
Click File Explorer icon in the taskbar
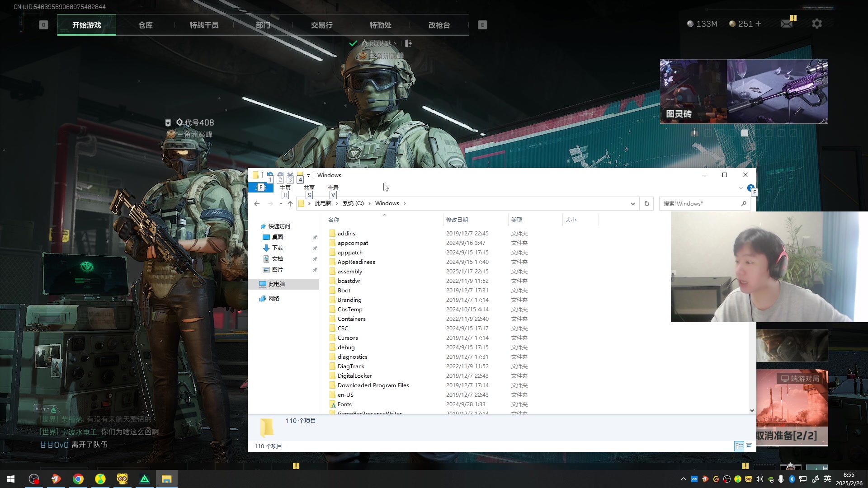coord(167,479)
